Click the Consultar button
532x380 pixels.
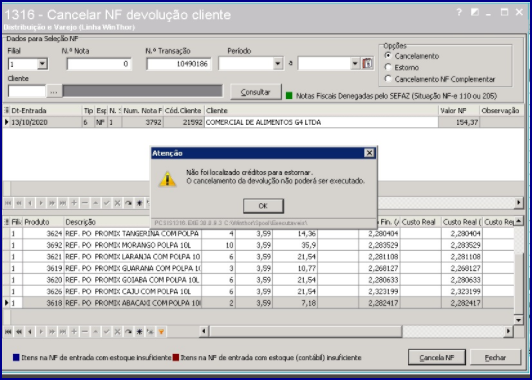256,92
